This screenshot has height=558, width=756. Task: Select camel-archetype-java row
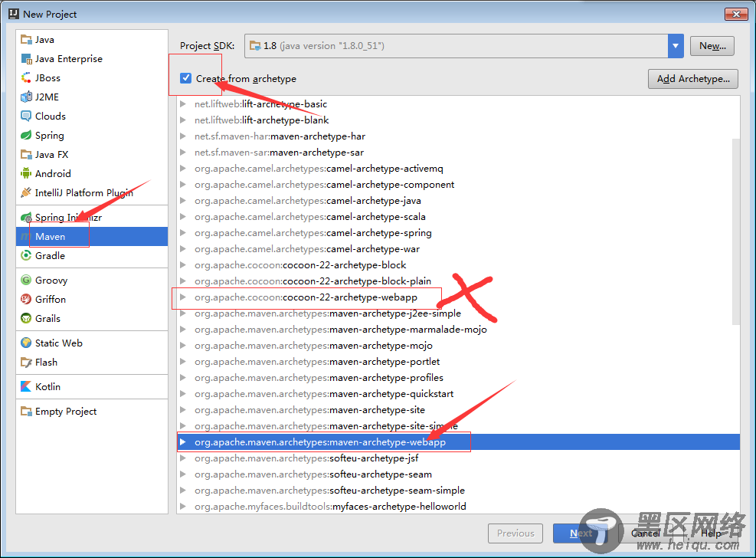click(458, 201)
